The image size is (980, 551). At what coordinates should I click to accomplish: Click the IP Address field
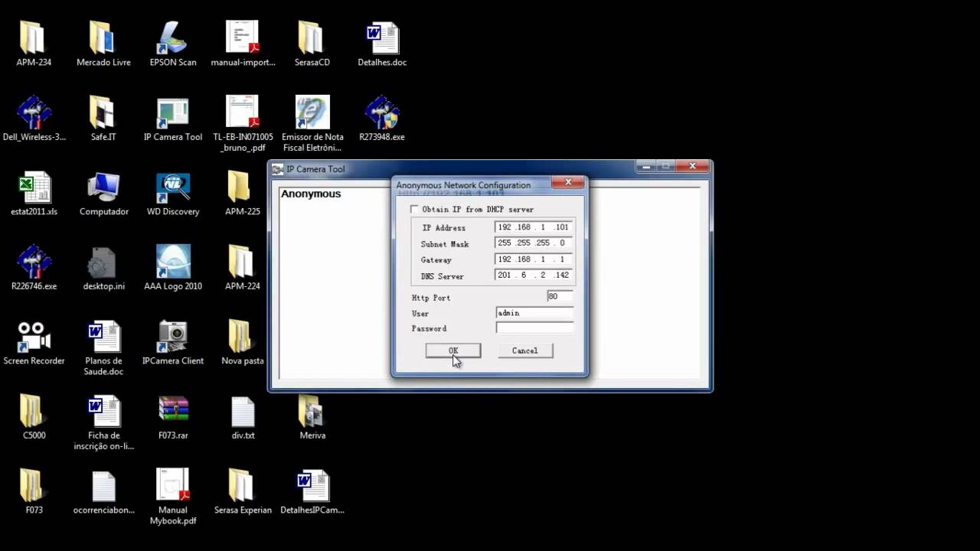point(534,227)
